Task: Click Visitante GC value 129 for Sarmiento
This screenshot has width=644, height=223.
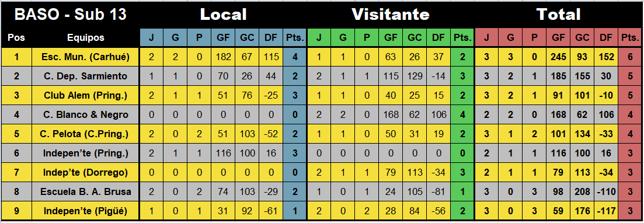Action: (415, 76)
